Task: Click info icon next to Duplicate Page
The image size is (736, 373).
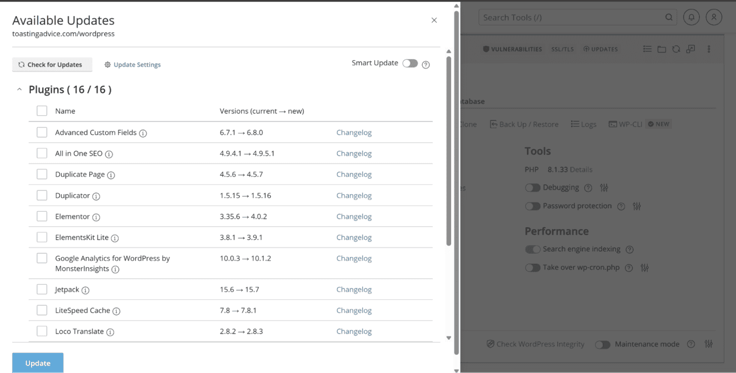Action: tap(111, 175)
